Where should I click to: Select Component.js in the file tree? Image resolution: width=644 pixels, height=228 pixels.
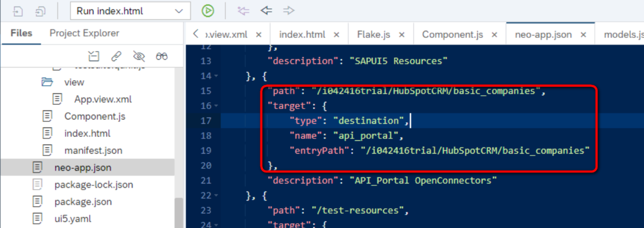point(95,116)
